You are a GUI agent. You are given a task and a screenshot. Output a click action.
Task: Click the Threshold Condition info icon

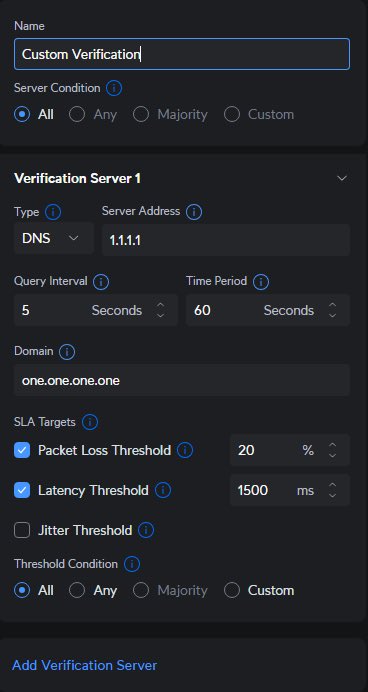click(132, 564)
